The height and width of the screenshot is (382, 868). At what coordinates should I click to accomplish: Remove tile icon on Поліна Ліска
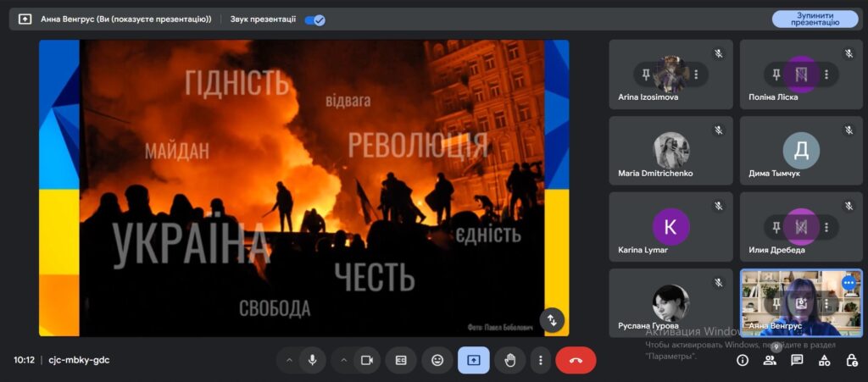coord(801,74)
